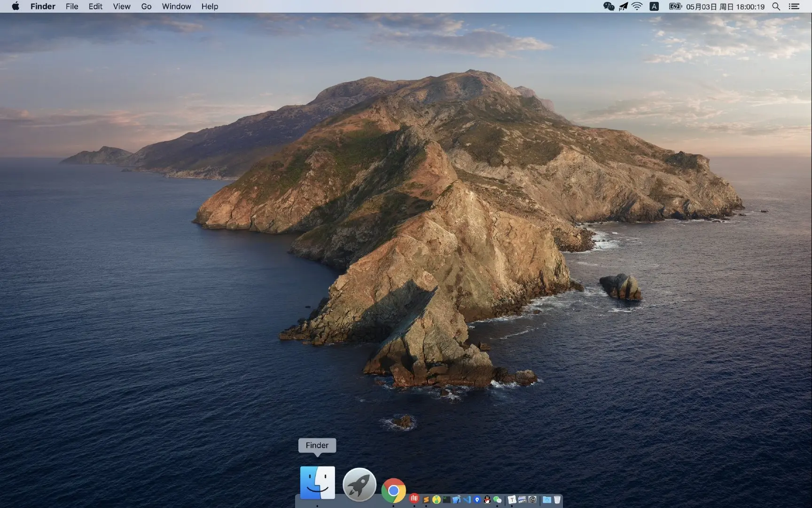Open the Terminal app in Dock

click(x=446, y=500)
